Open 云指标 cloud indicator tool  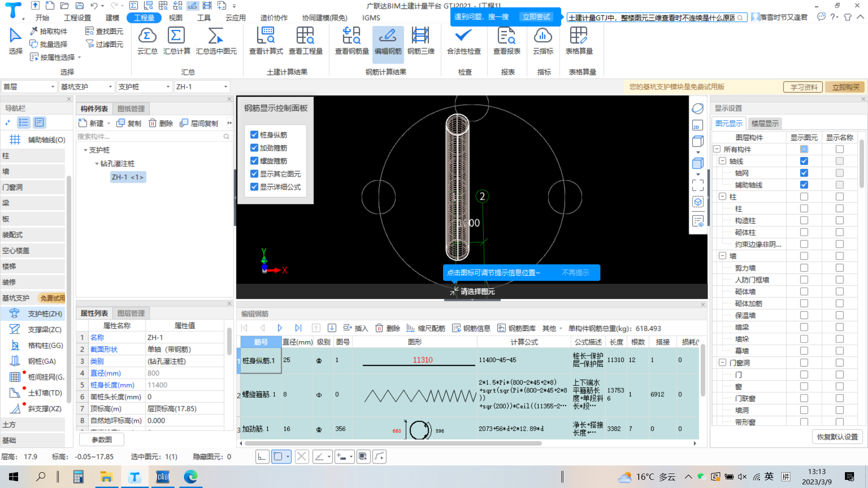(543, 41)
